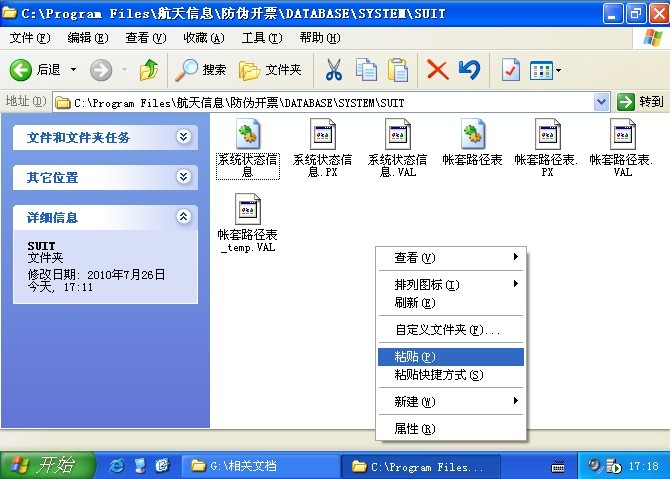Open the Back button history dropdown arrow
The image size is (670, 479).
click(x=73, y=69)
